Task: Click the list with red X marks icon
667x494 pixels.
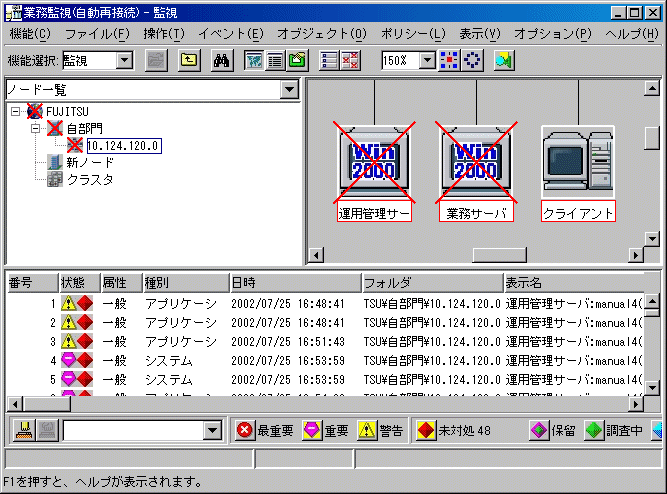Action: pyautogui.click(x=350, y=60)
